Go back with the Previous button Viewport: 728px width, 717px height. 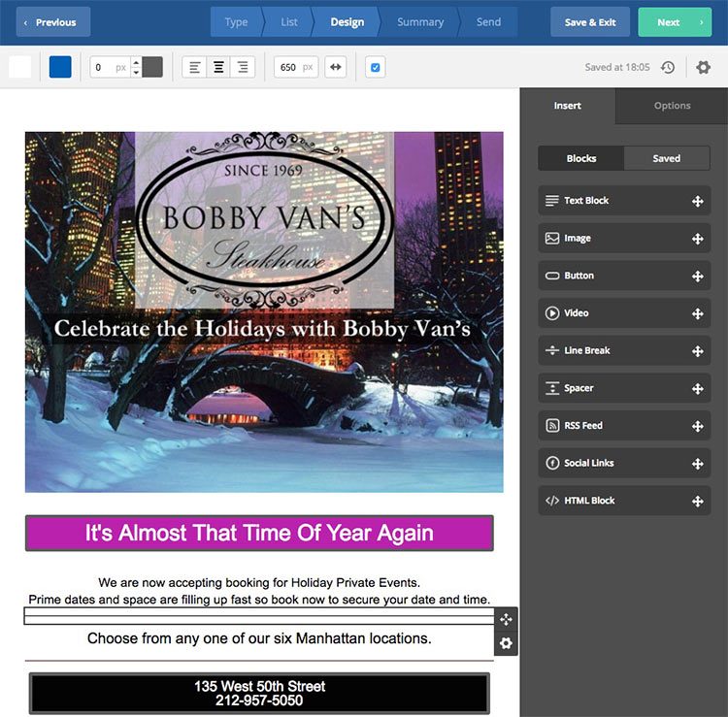(53, 21)
